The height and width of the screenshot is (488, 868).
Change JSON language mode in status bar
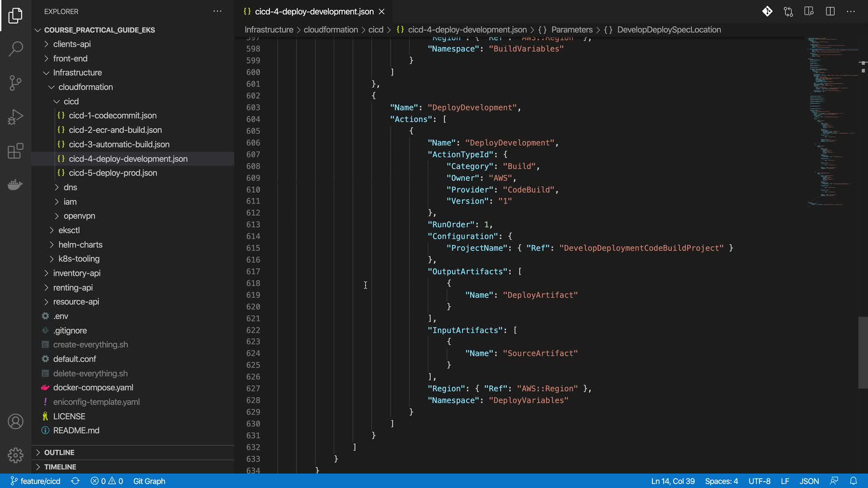click(x=809, y=481)
